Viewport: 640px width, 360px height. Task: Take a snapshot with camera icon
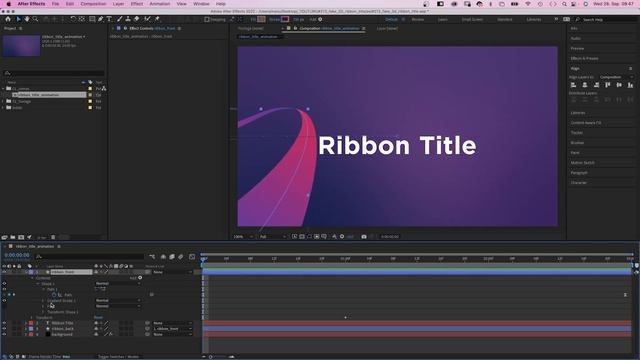pyautogui.click(x=364, y=237)
